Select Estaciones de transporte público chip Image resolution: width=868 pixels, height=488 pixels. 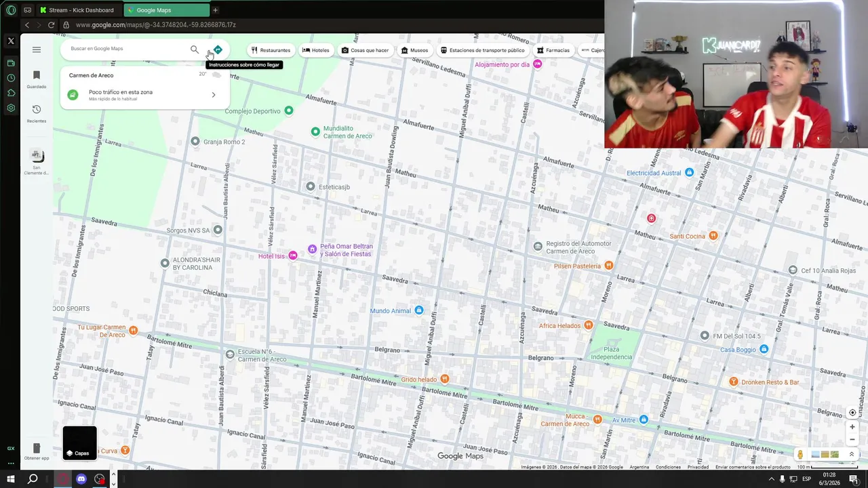482,50
